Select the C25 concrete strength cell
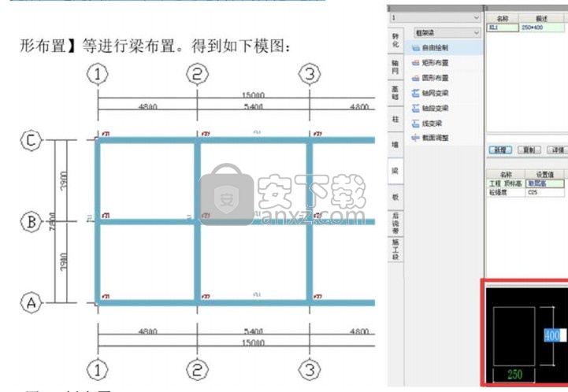The width and height of the screenshot is (568, 392). (545, 193)
